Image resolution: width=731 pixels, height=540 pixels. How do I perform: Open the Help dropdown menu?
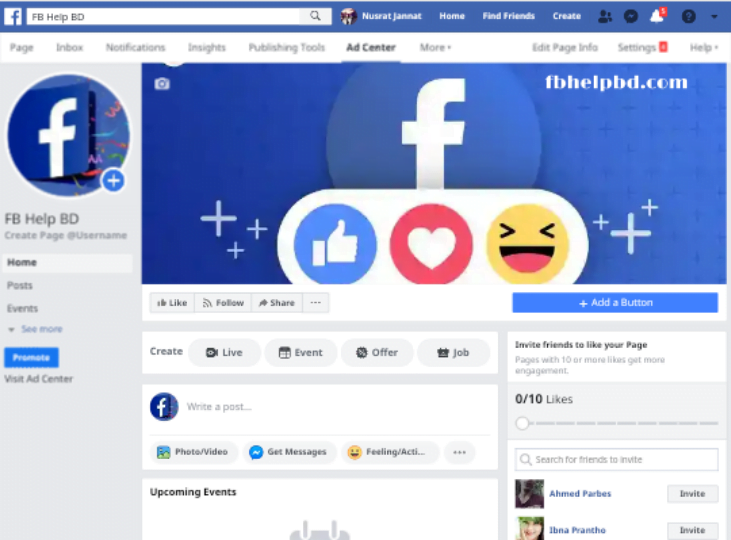tap(703, 47)
